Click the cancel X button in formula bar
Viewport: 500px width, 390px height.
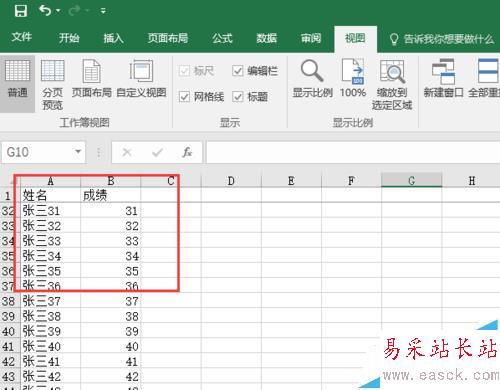[x=127, y=153]
